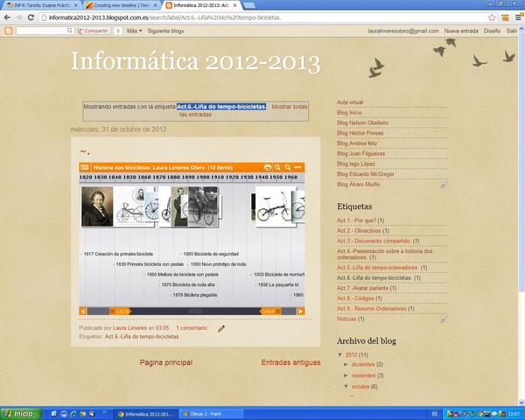This screenshot has width=525, height=420.
Task: Click Blogger navbar search field
Action: (41, 31)
